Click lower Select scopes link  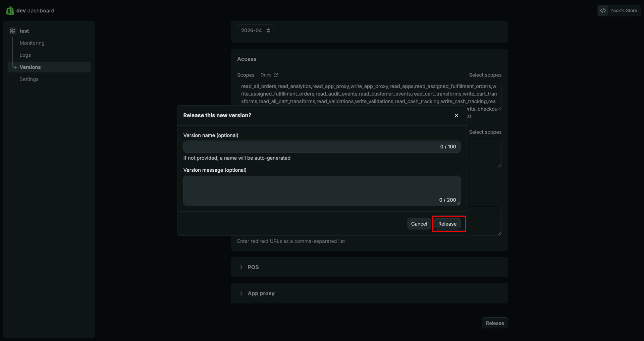pos(485,132)
